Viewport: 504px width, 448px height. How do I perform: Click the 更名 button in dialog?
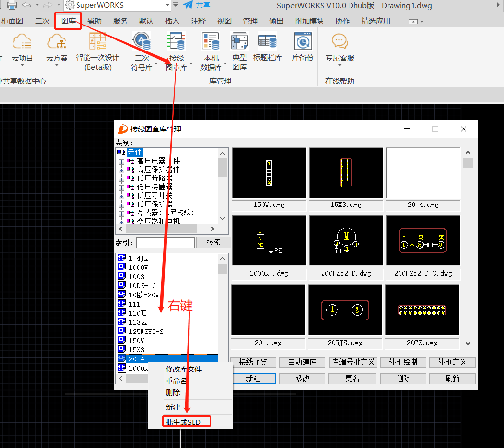pyautogui.click(x=353, y=379)
